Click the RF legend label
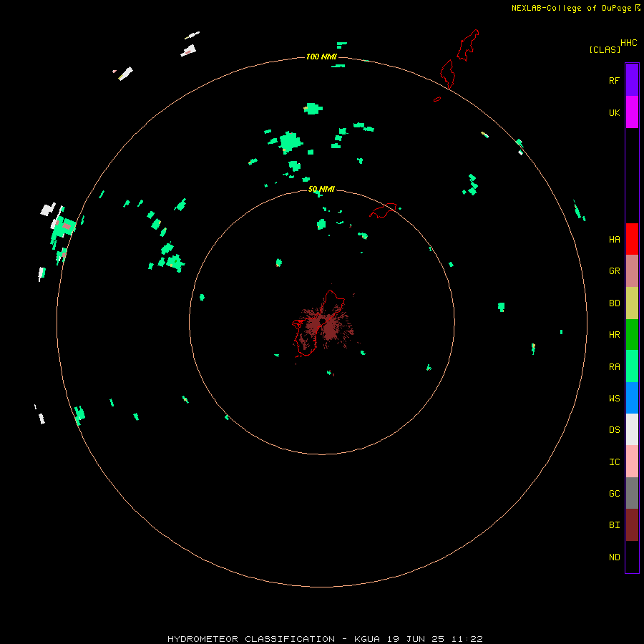 pos(614,80)
